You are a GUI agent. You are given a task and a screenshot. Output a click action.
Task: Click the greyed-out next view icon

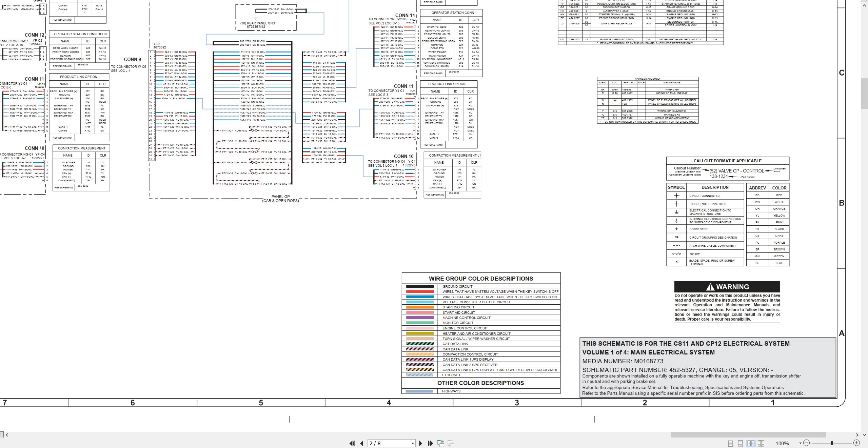tap(451, 443)
